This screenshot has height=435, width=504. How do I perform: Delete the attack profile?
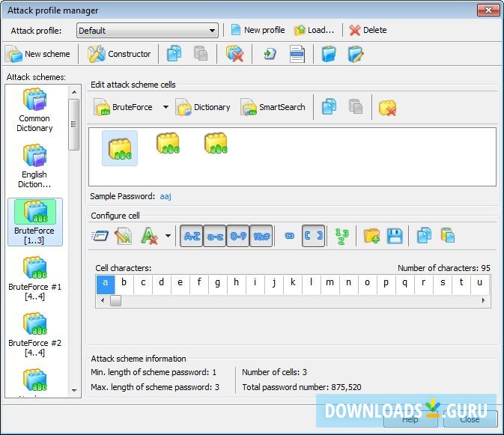[x=368, y=30]
